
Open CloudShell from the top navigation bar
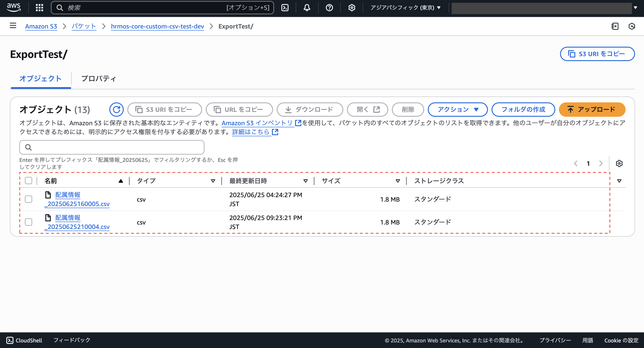point(285,7)
